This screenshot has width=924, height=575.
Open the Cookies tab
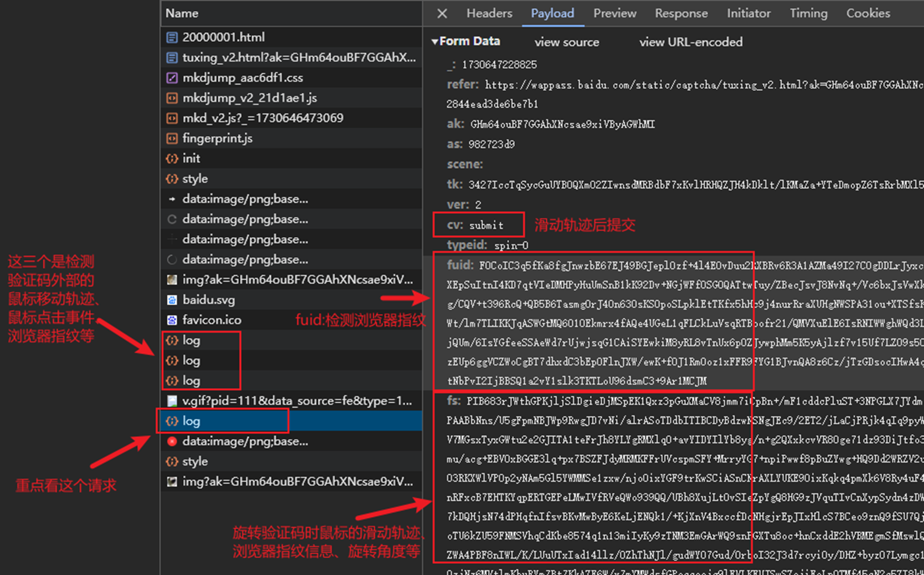(868, 13)
